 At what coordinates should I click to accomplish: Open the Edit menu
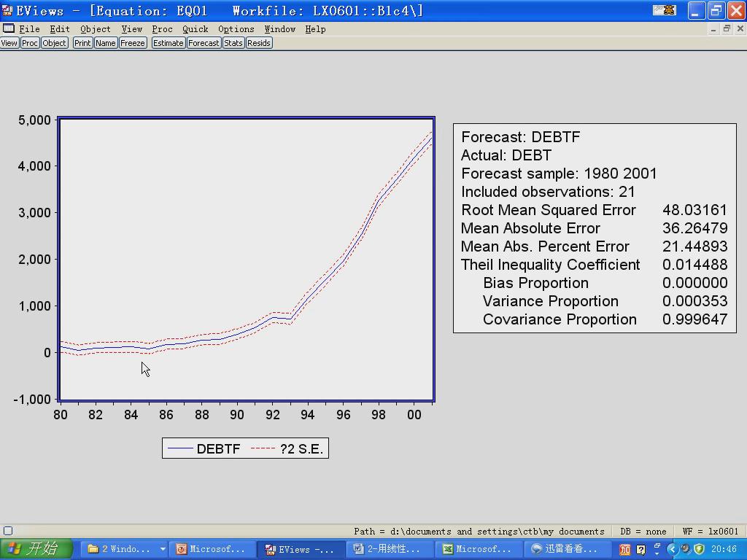60,29
